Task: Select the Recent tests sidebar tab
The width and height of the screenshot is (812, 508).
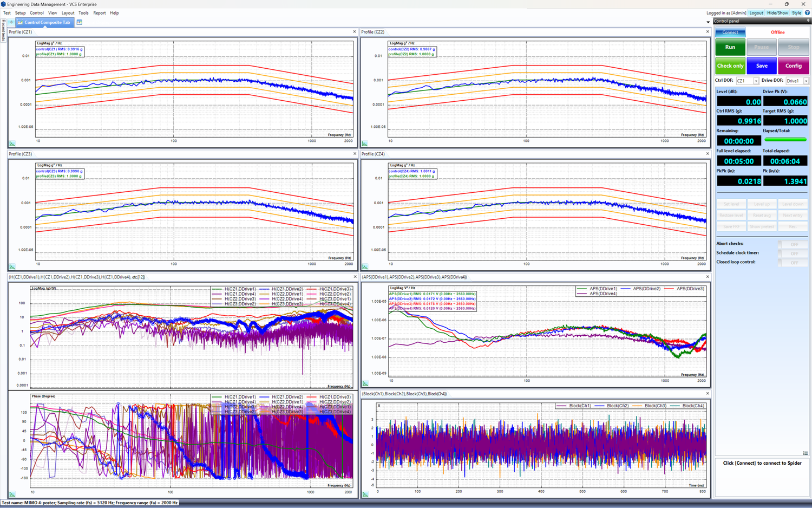Action: tap(3, 31)
